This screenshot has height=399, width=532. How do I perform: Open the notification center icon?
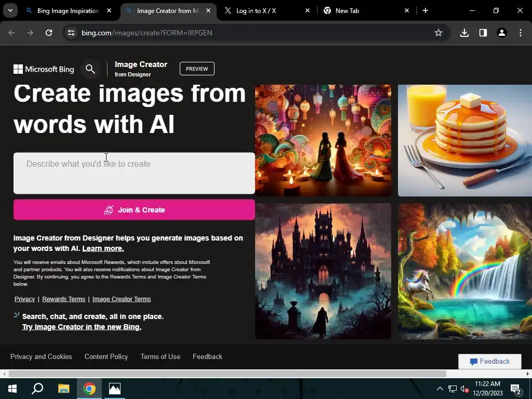point(516,389)
